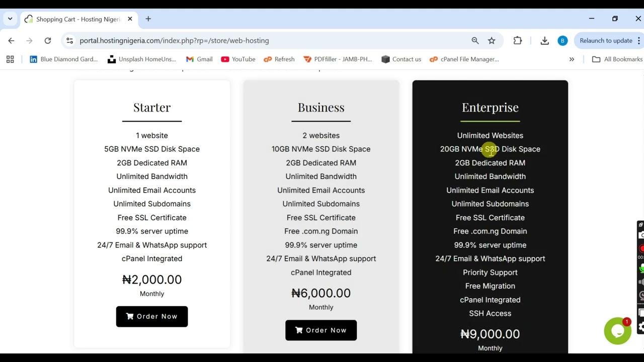Open the All Bookmarks folder
The width and height of the screenshot is (644, 362).
617,59
